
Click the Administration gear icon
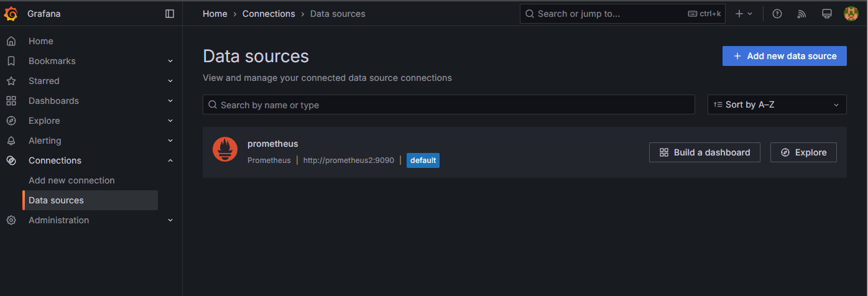click(x=11, y=220)
